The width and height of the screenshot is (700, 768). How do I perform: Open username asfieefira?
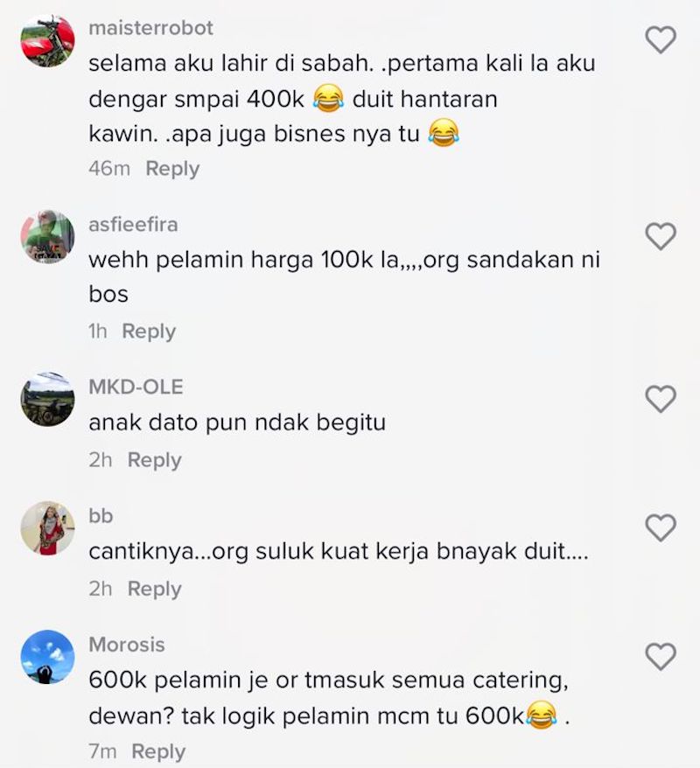[133, 225]
